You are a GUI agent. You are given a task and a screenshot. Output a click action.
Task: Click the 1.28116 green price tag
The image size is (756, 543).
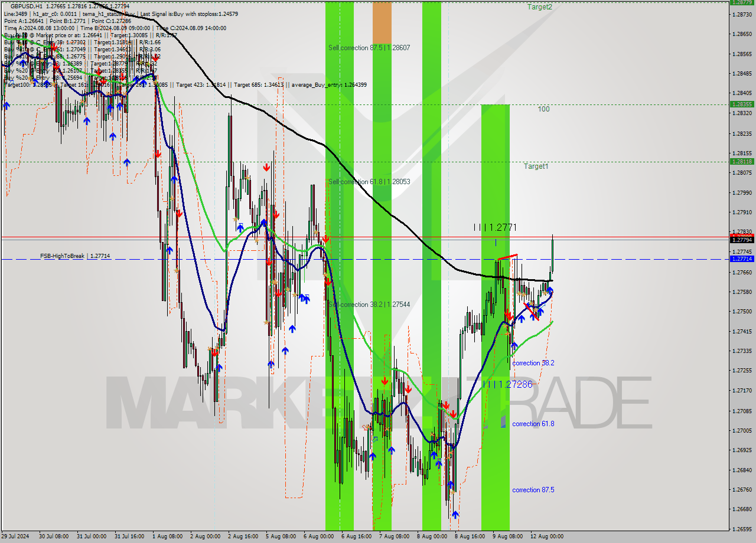tap(741, 161)
